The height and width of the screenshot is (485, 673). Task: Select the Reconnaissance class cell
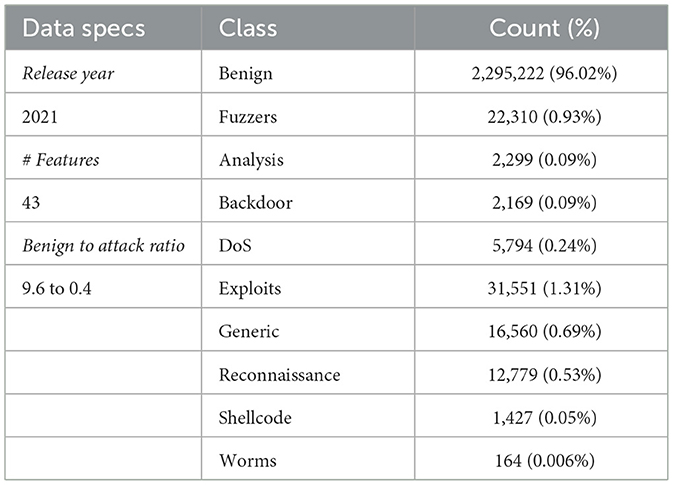[x=278, y=374]
